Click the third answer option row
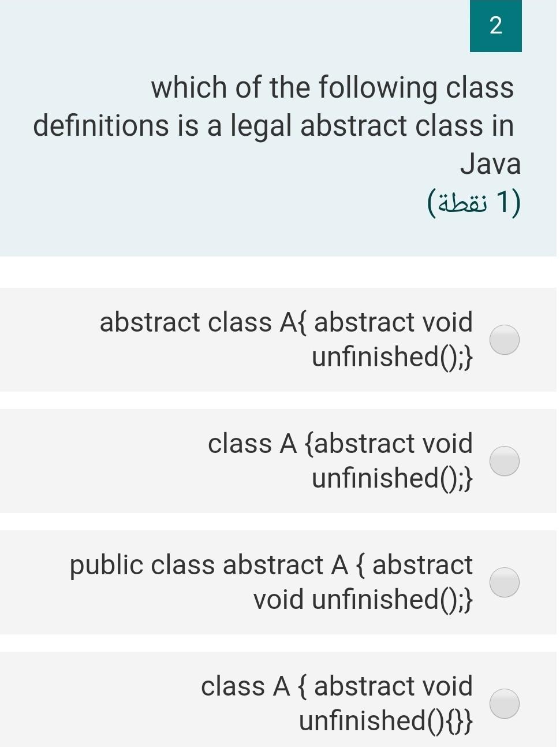This screenshot has height=747, width=560. (x=280, y=582)
